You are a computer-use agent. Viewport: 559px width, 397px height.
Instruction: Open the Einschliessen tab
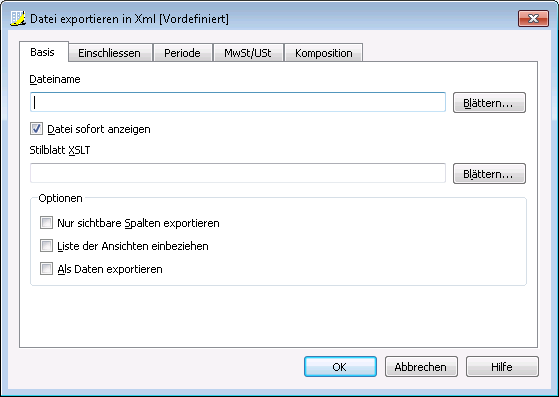[110, 53]
